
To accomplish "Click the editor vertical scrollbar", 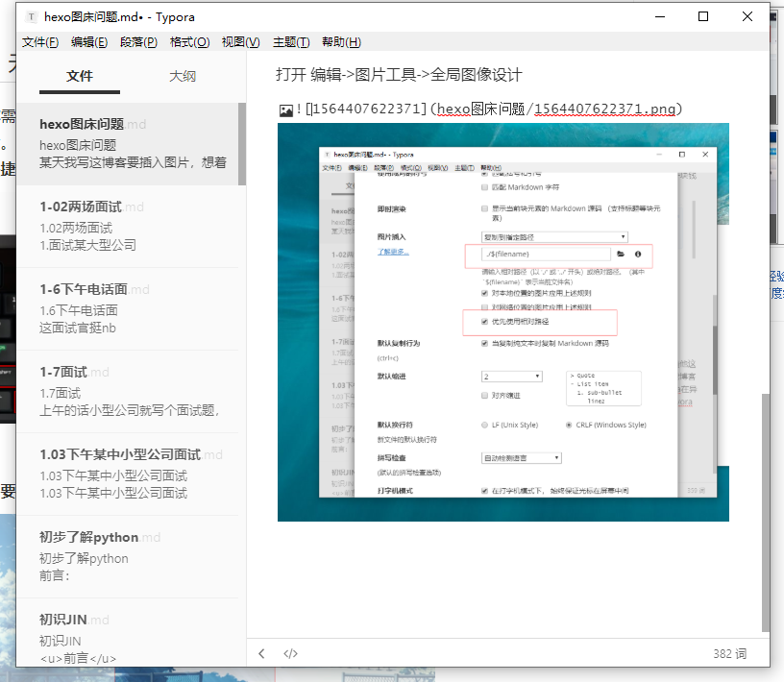I will 766,513.
